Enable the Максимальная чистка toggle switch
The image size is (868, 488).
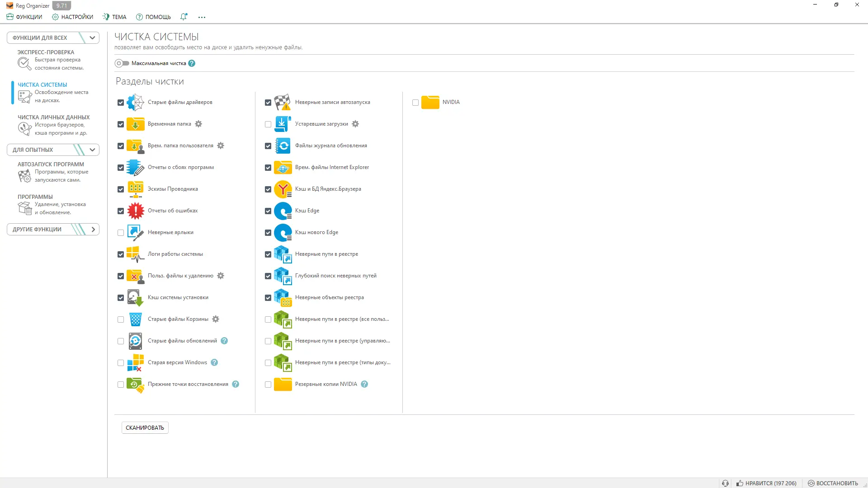122,63
